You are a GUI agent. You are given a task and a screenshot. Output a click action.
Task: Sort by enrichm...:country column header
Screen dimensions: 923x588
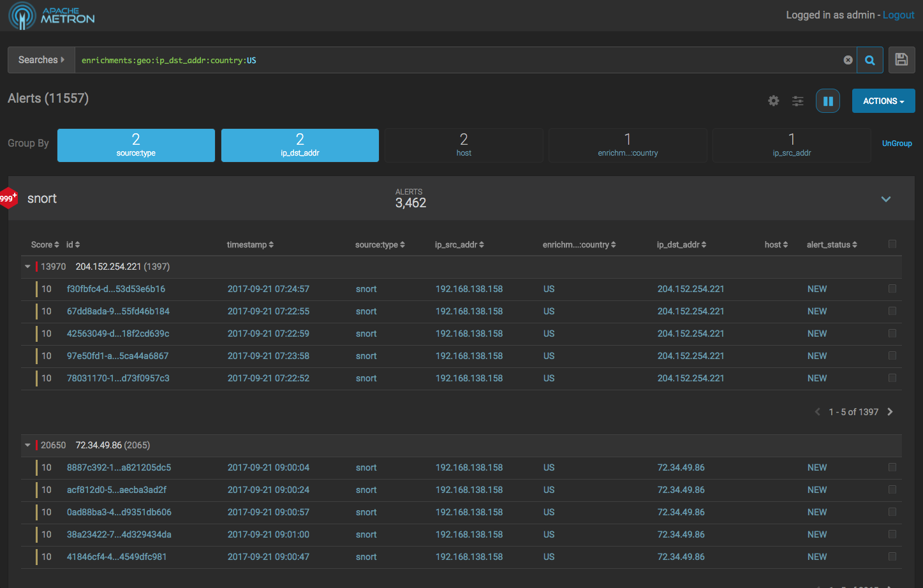[579, 245]
